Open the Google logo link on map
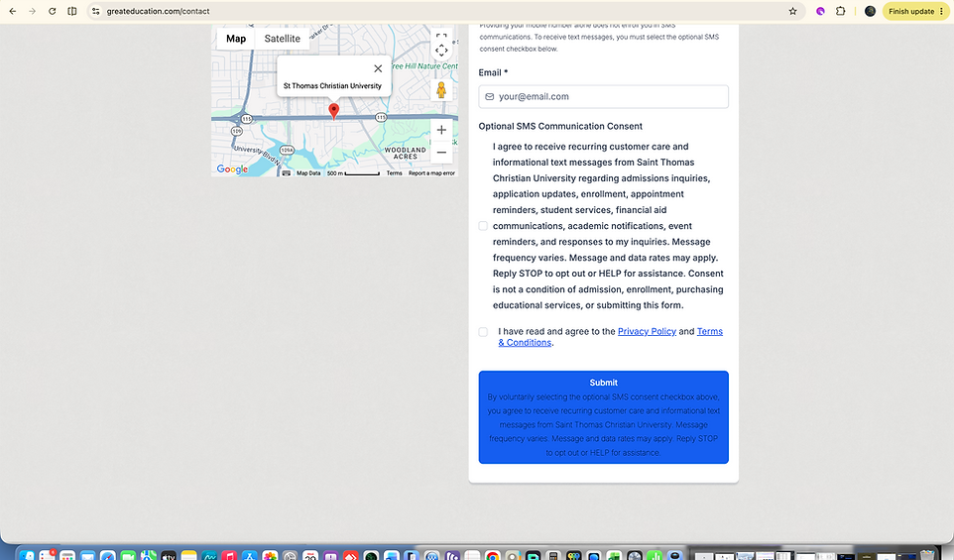954x560 pixels. point(232,169)
